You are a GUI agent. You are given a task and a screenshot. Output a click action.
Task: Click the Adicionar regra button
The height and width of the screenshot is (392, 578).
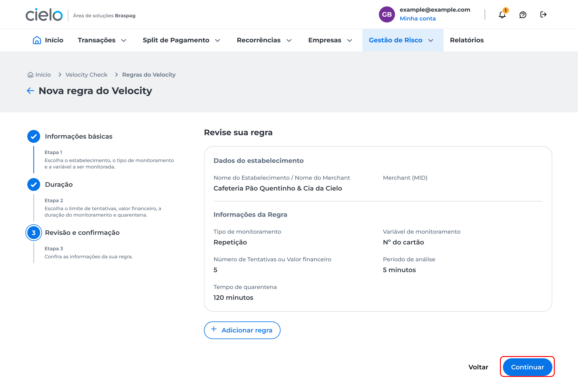click(242, 330)
